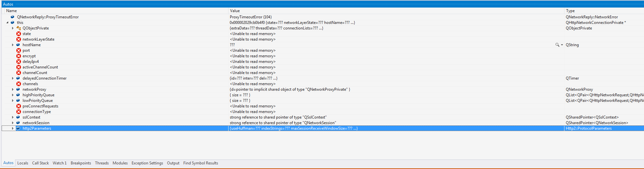The image size is (644, 169).
Task: Switch to the Locals tab
Action: tap(23, 163)
